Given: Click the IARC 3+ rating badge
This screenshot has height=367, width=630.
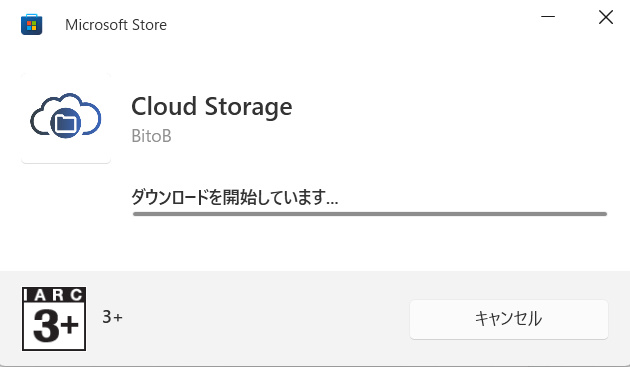Looking at the screenshot, I should point(54,319).
